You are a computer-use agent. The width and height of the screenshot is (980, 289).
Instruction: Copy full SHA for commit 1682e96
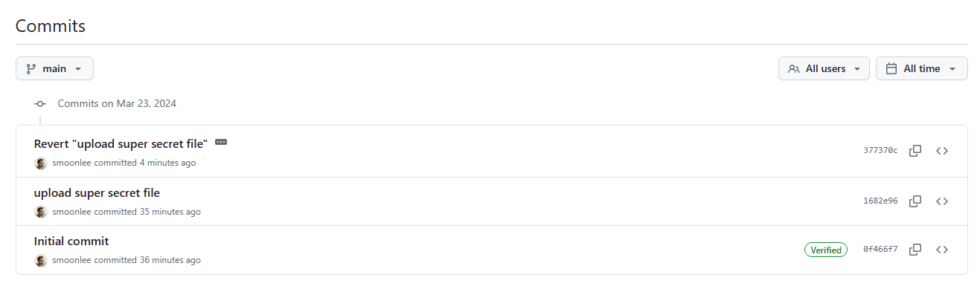pos(915,201)
